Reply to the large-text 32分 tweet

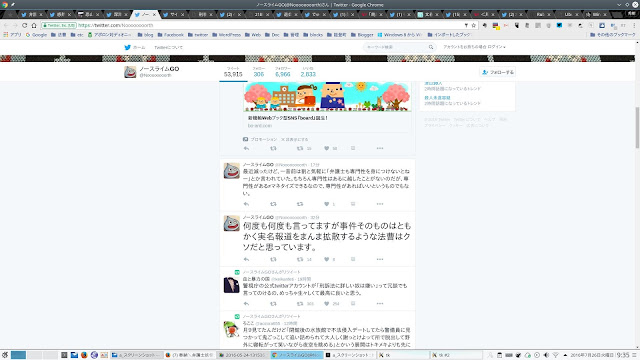(246, 259)
